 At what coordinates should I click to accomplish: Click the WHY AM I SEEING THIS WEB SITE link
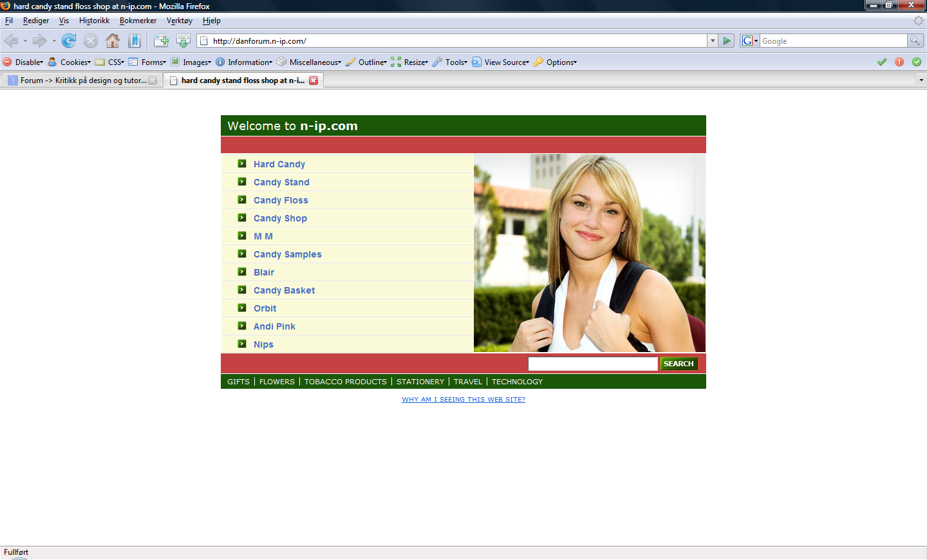[x=464, y=399]
